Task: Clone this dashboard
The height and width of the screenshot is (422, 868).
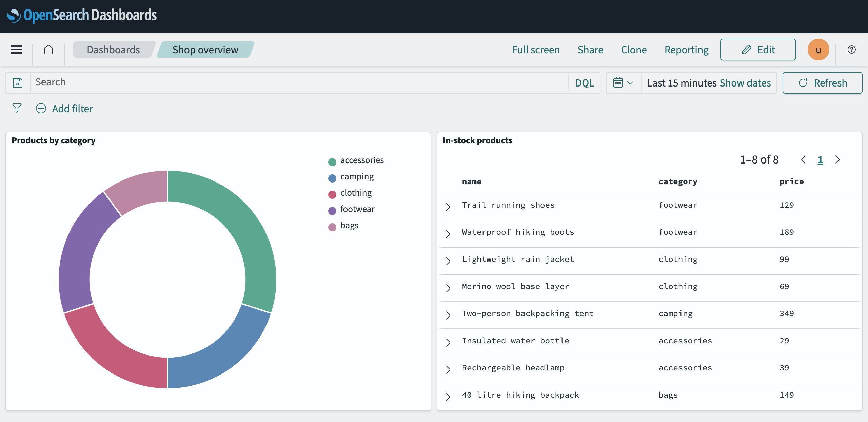Action: tap(634, 50)
